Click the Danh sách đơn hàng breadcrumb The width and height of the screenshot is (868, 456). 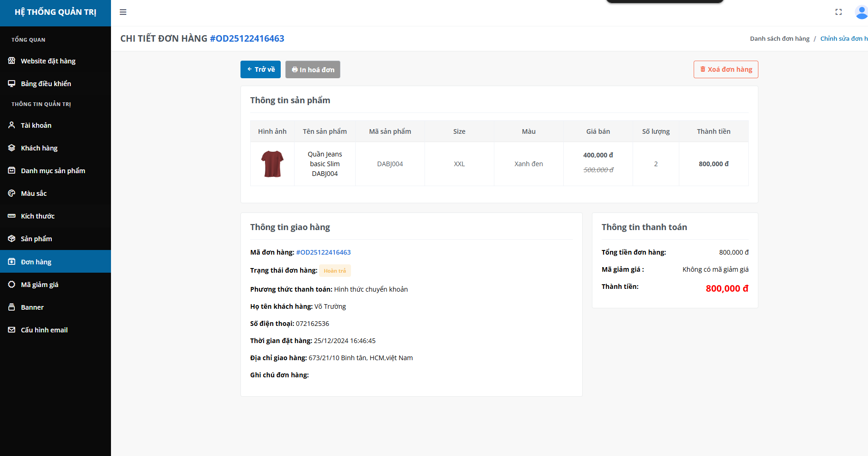tap(779, 39)
